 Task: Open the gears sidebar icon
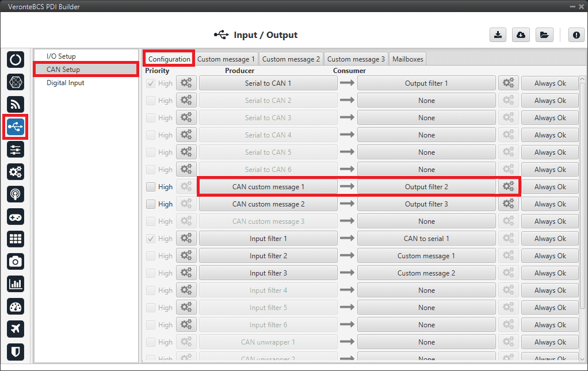pos(16,172)
